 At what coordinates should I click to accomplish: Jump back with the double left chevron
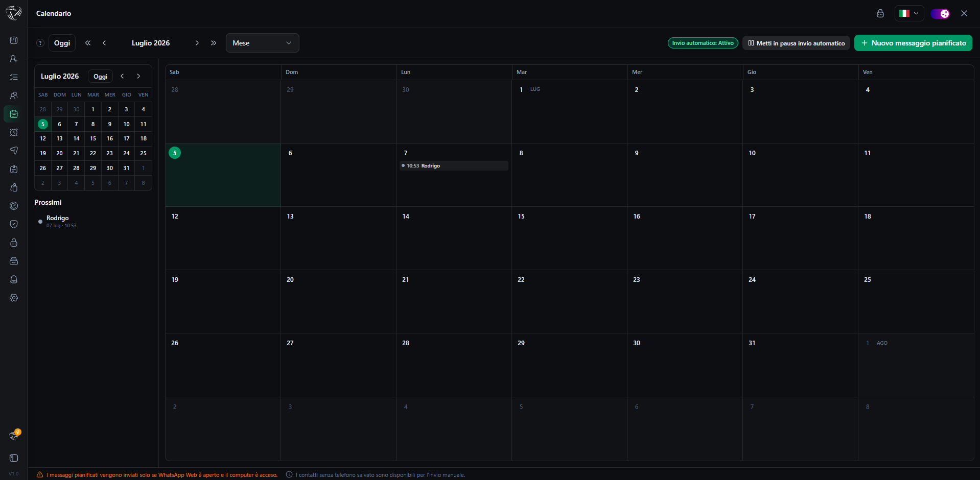tap(88, 43)
